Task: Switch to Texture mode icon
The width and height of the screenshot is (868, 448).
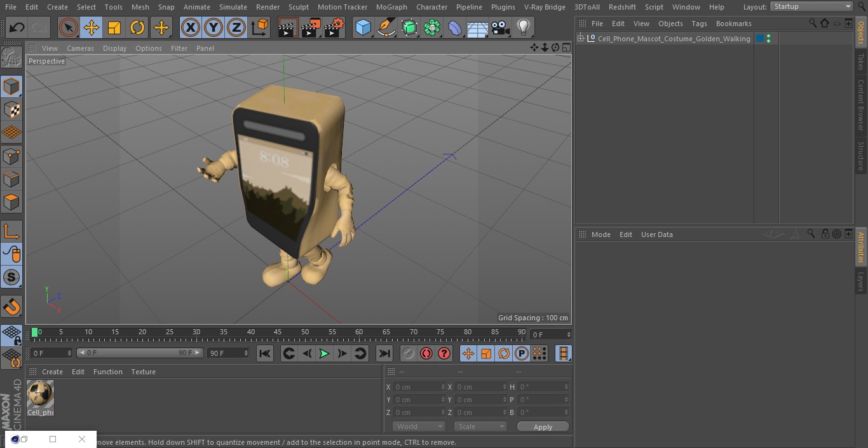Action: 11,109
